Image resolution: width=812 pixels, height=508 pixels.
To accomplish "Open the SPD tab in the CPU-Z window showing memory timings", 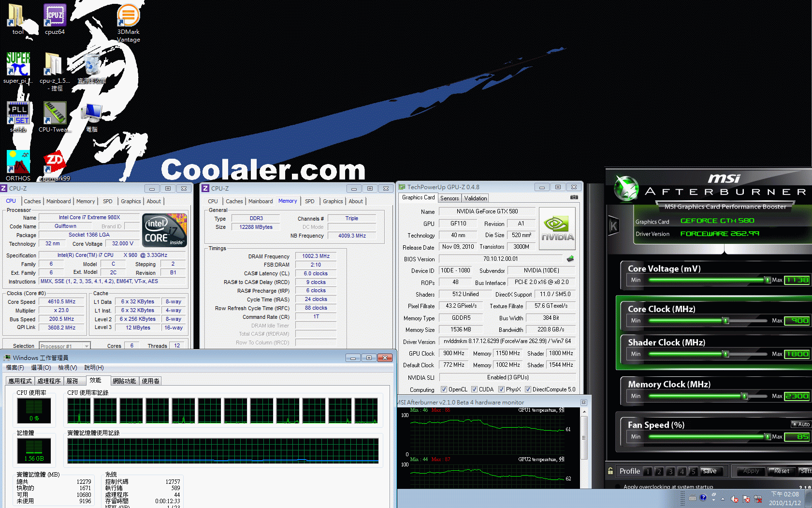I will coord(310,201).
